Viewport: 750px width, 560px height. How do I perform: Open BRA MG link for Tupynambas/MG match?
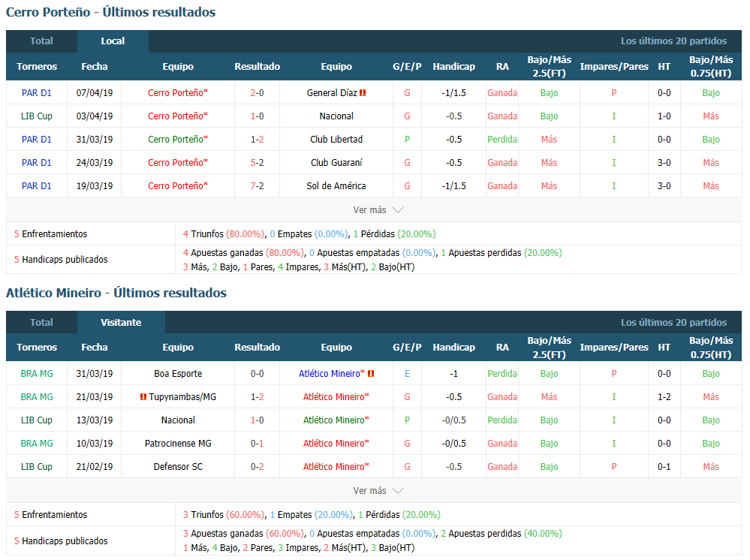coord(37,397)
